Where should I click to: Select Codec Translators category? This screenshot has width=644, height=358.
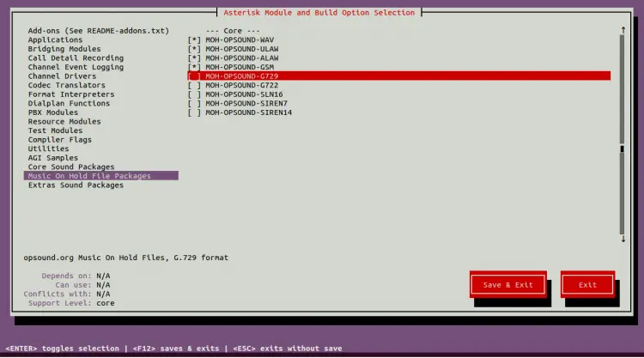pyautogui.click(x=66, y=85)
